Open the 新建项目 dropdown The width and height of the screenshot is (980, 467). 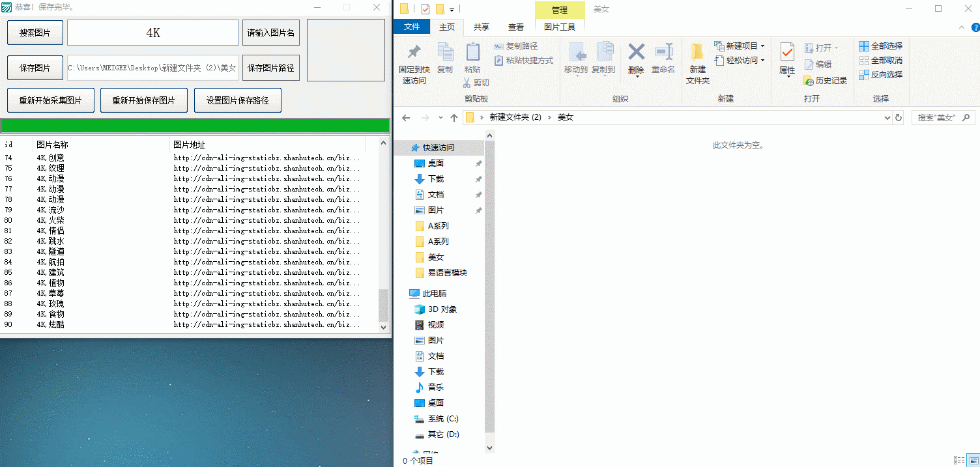(x=738, y=46)
